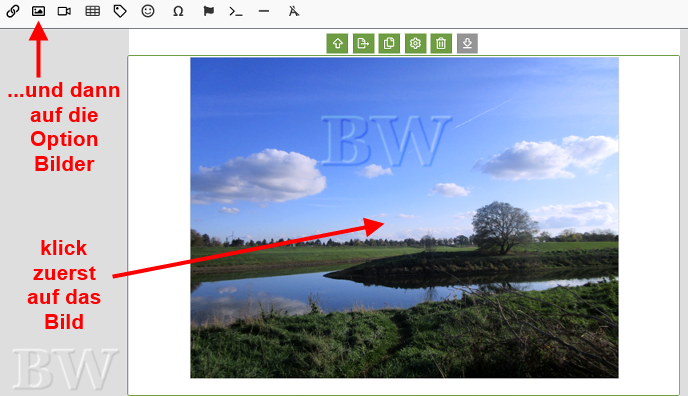Click the insert link chain icon
The image size is (688, 396).
pos(13,11)
